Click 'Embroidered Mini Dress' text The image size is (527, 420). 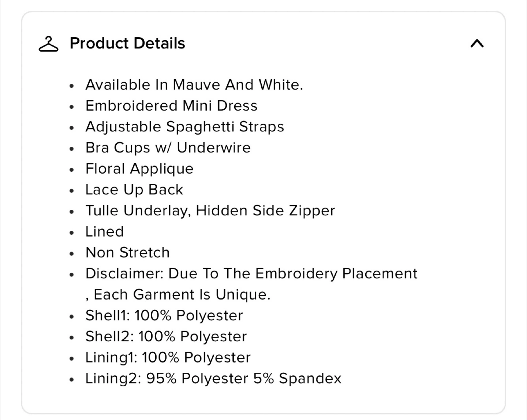click(x=171, y=106)
